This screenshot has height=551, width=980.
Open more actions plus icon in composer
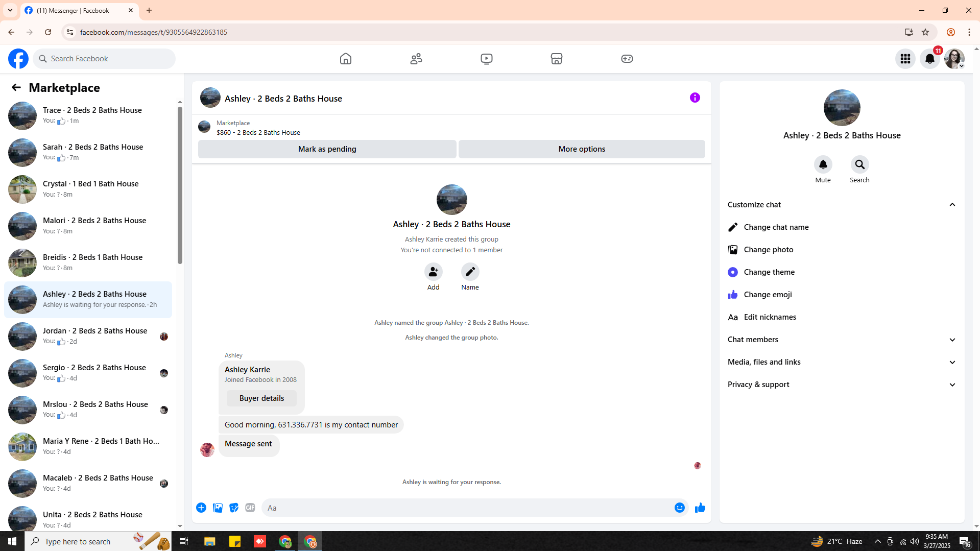[201, 508]
